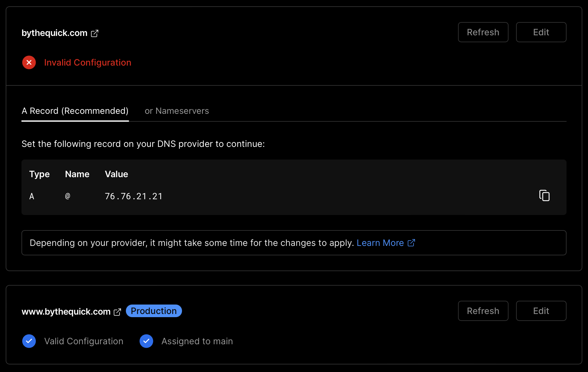Click the 'Depending on your provider' notice text
Screen dimensions: 588x372
point(192,243)
